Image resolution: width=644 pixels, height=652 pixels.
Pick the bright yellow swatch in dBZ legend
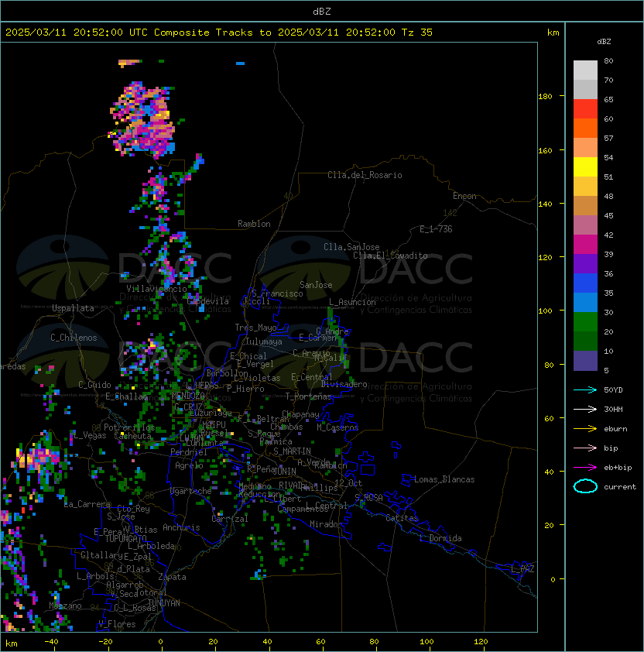point(585,167)
